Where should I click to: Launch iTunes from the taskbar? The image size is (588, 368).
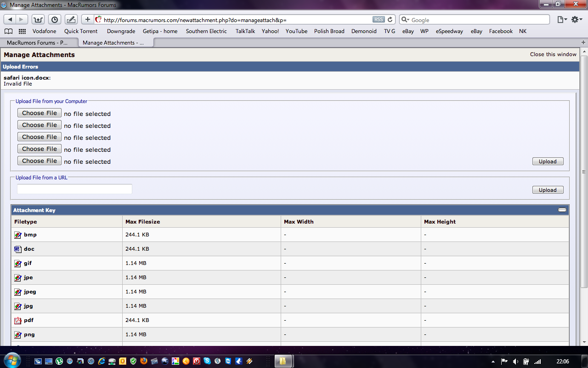click(91, 361)
